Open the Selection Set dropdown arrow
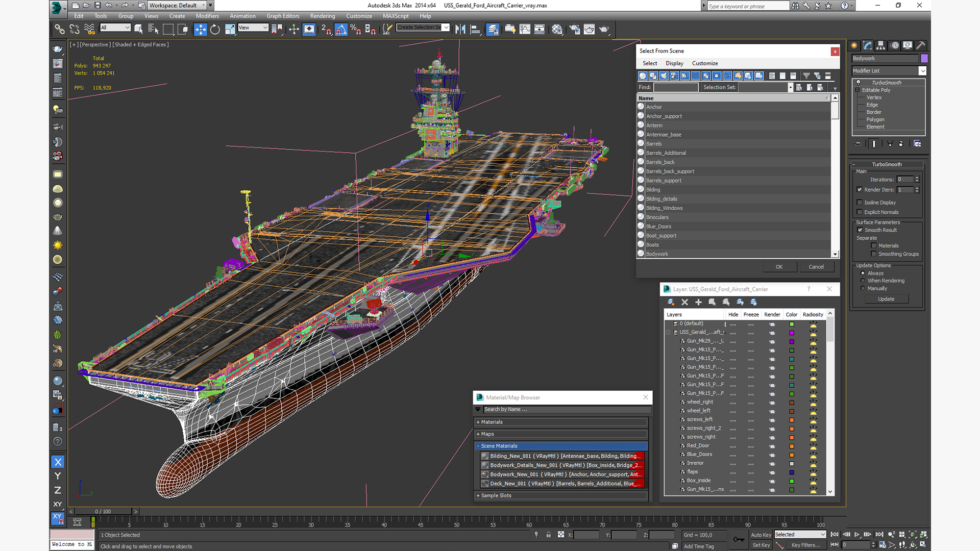Screen dimensions: 980x551 pos(790,87)
